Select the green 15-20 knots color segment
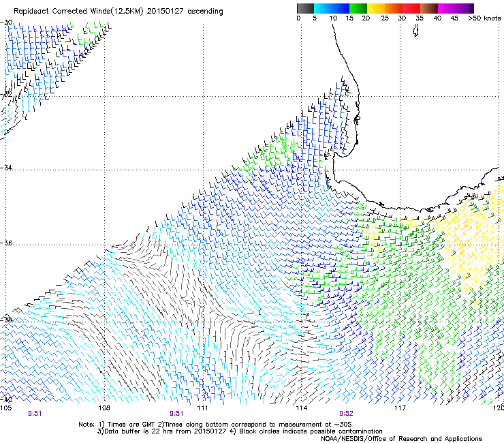504x443 pixels. (358, 8)
